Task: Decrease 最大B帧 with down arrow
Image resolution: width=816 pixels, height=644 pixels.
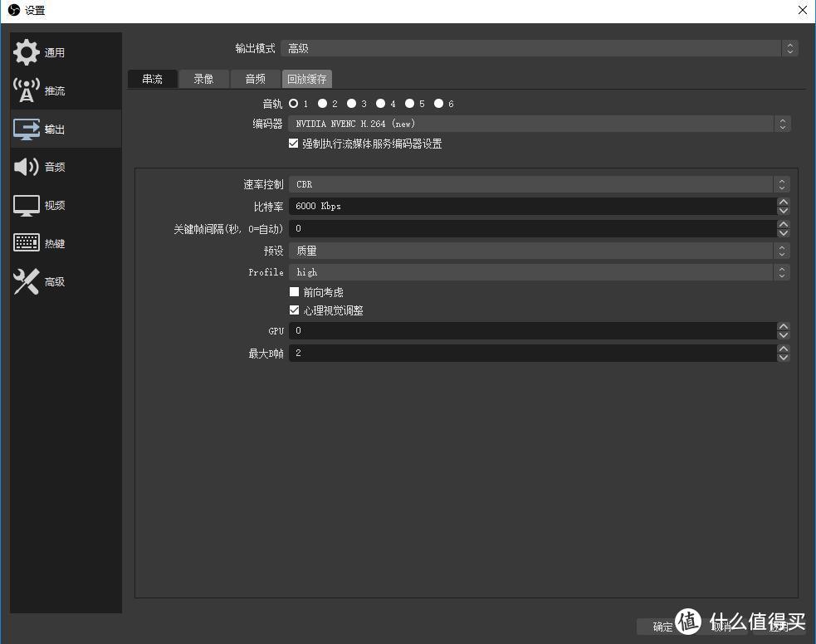Action: (784, 358)
